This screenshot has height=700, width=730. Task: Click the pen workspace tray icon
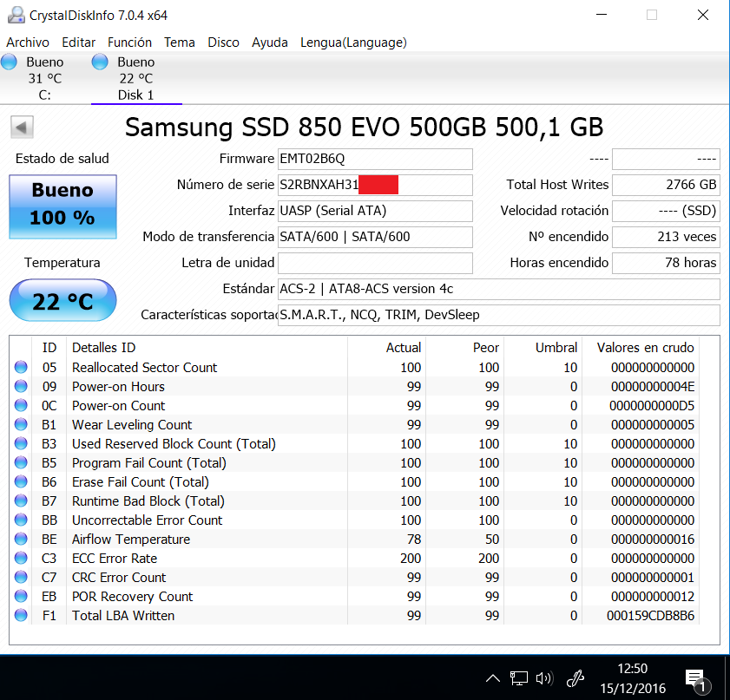point(575,678)
